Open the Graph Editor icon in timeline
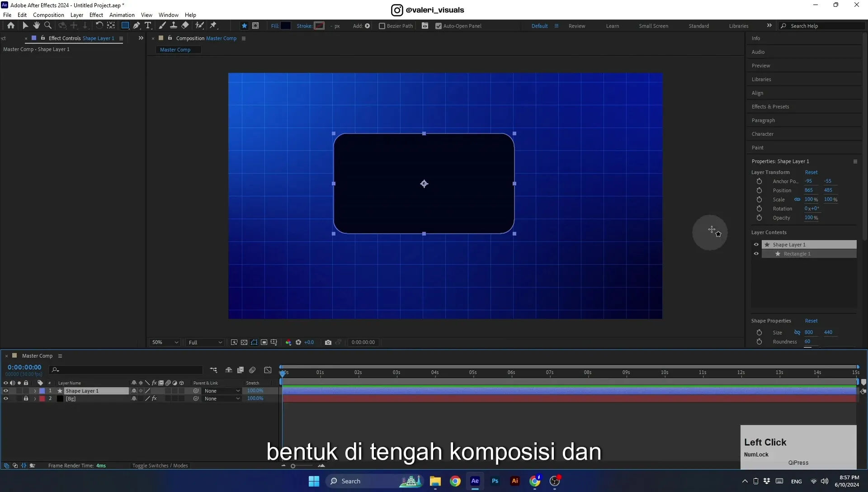868x492 pixels. (x=268, y=370)
